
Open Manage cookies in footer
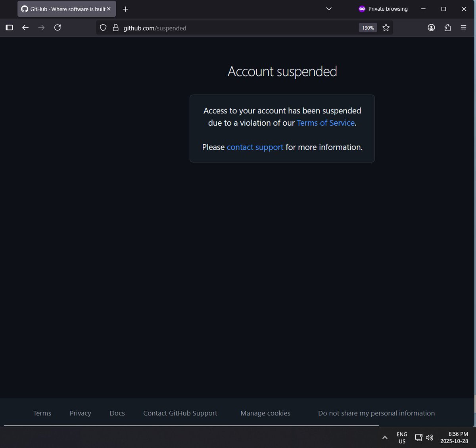(x=265, y=413)
